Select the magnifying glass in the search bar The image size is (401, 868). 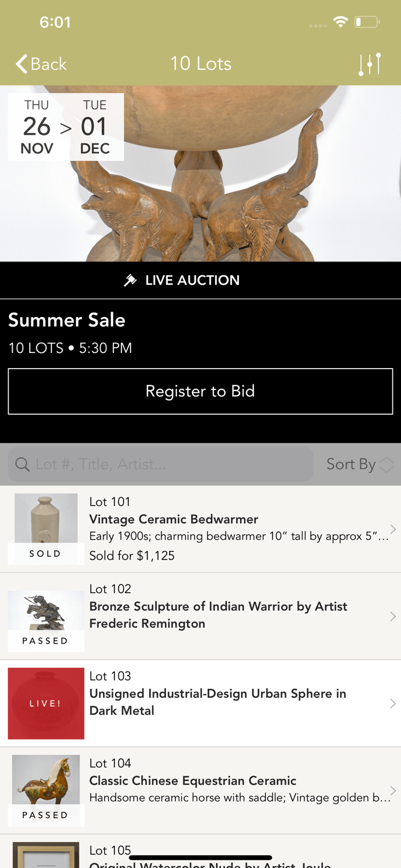23,464
